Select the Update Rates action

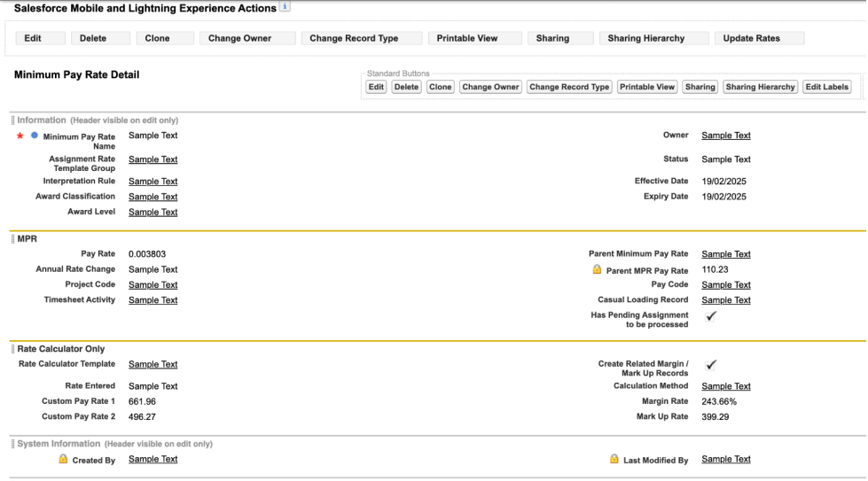coord(759,38)
